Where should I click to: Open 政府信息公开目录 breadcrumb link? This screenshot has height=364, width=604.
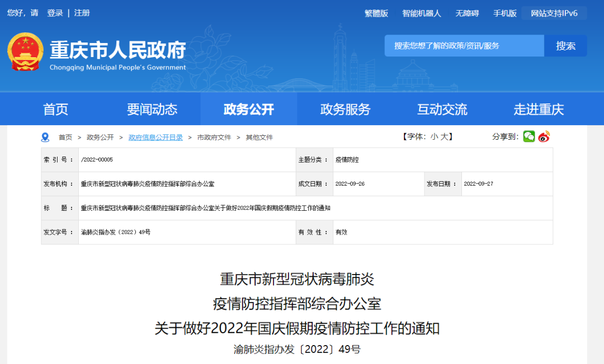point(155,137)
